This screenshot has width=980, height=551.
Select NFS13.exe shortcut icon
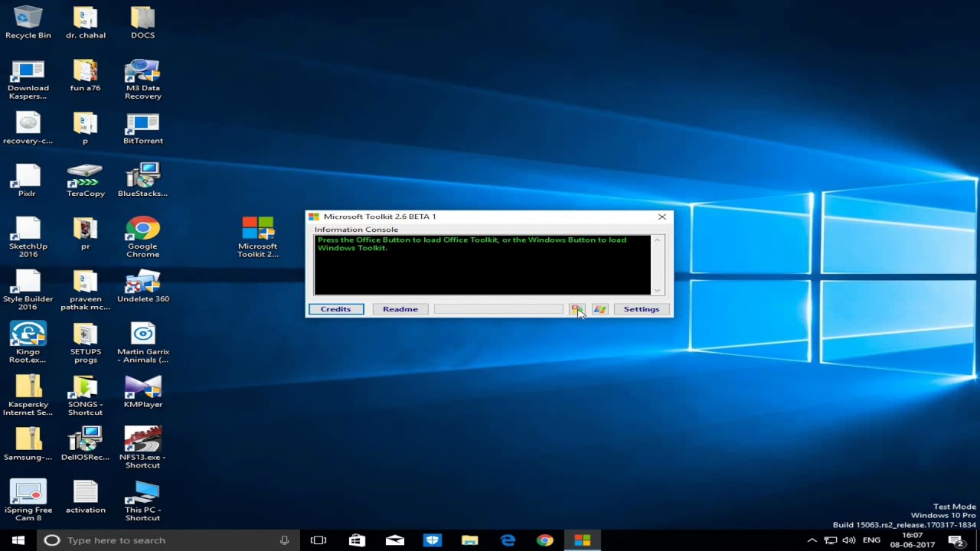(x=142, y=448)
